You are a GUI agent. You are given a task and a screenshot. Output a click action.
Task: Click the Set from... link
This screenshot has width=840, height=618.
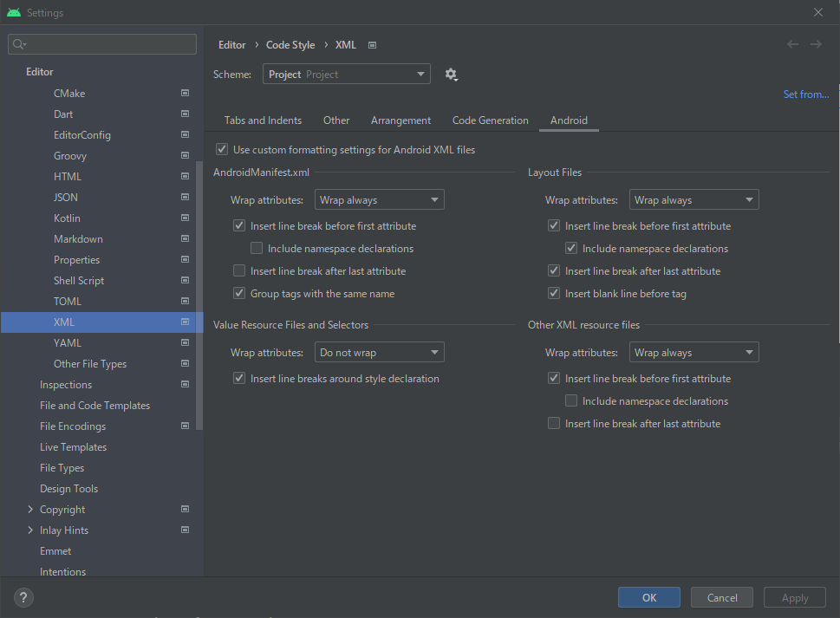click(x=805, y=94)
